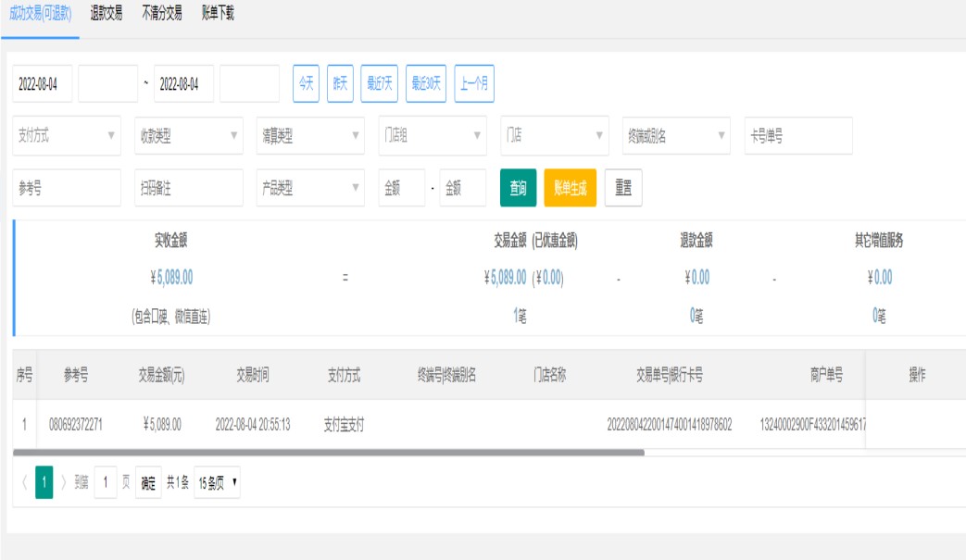The height and width of the screenshot is (560, 966).
Task: Select the 昨天 quick date button
Action: point(340,83)
